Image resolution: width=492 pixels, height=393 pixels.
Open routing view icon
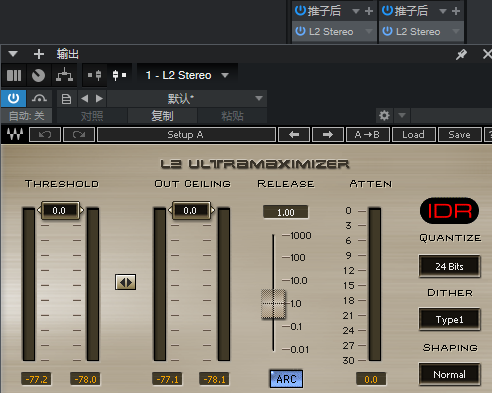(64, 75)
